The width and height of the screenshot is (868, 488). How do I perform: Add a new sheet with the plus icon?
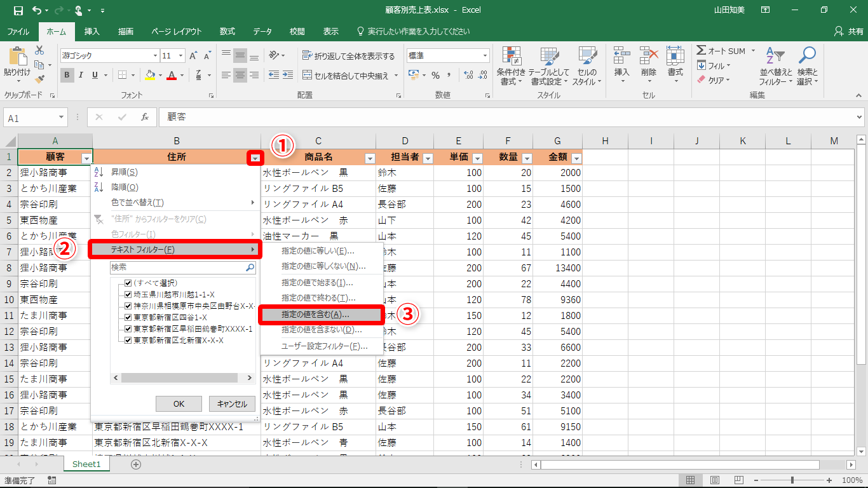coord(135,464)
